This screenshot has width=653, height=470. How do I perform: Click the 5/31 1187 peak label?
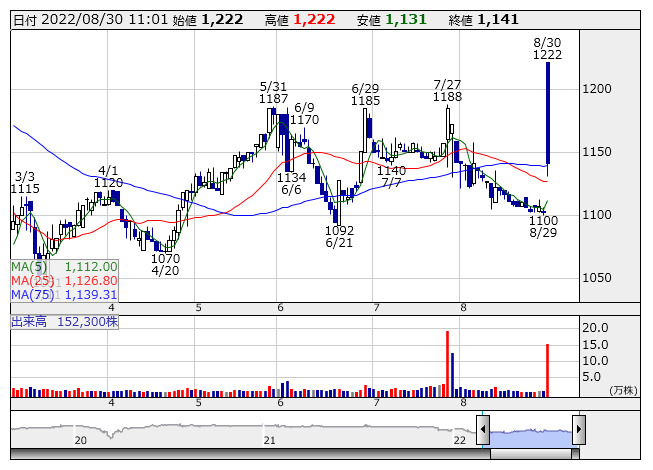[273, 92]
